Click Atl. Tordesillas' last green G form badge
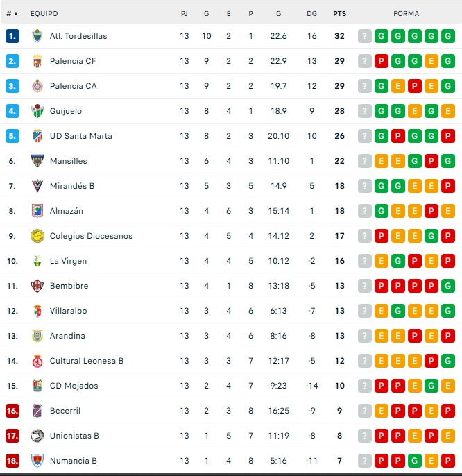 tap(448, 36)
